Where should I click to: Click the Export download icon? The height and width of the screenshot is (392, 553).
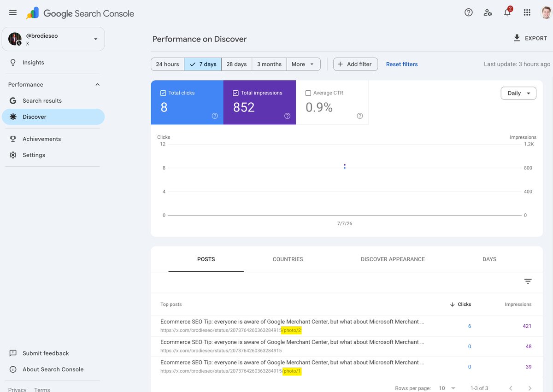click(x=517, y=38)
